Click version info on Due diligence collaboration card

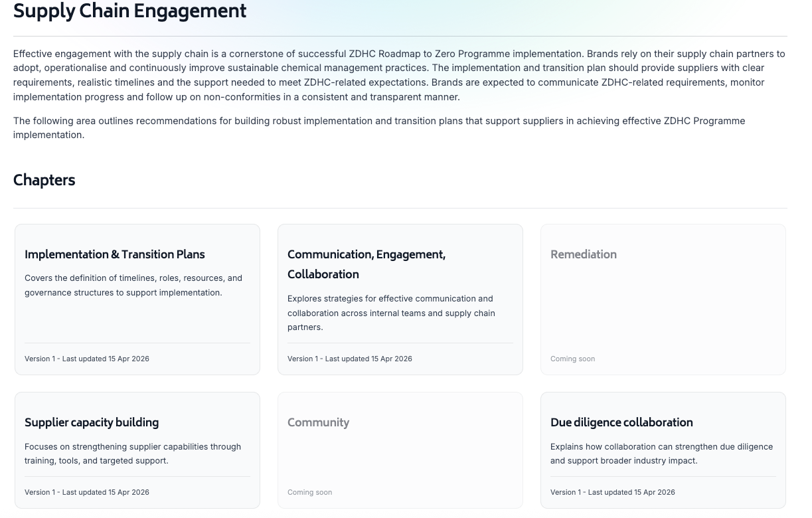coord(613,492)
